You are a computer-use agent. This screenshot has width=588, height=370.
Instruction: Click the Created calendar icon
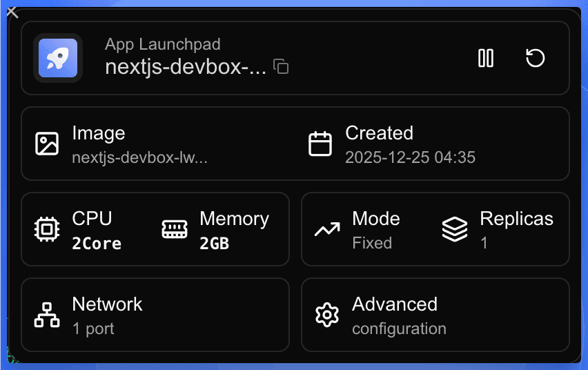(x=320, y=144)
